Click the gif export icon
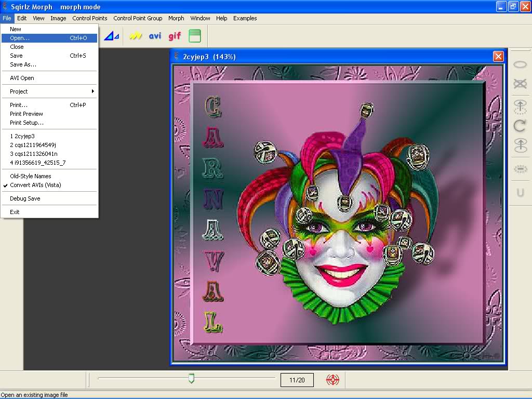This screenshot has height=399, width=532. coord(175,36)
